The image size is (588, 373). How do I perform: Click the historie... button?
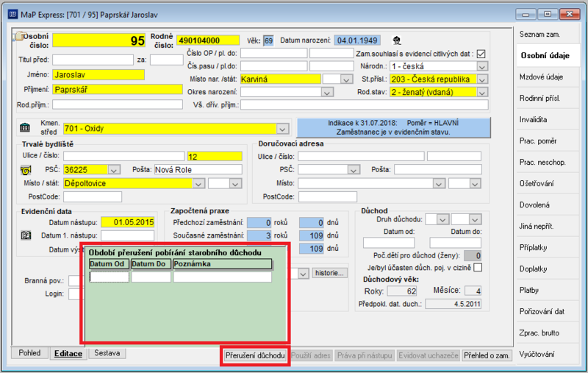point(329,273)
